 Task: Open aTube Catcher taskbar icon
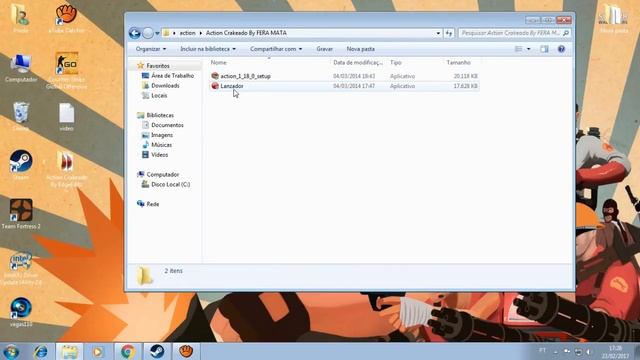coord(186,351)
